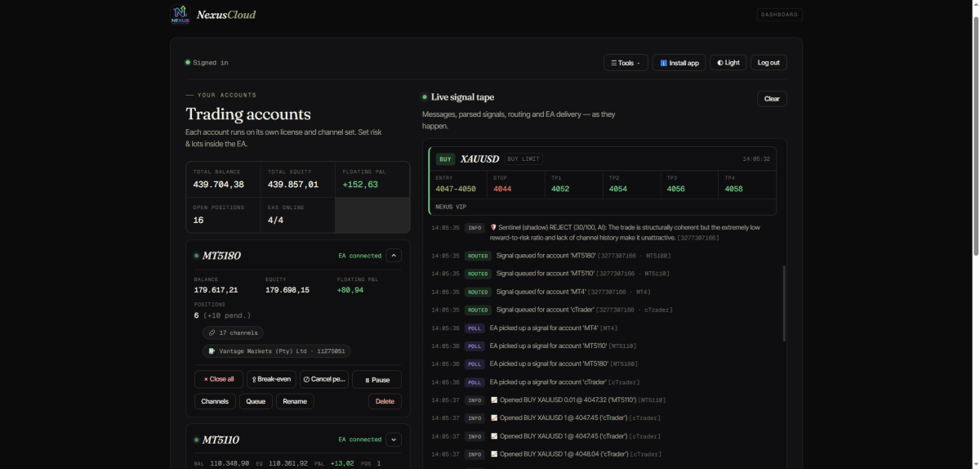Click chart icon of Opened BUY 0.01 @ 4047.32
Image resolution: width=980 pixels, height=469 pixels.
pos(493,400)
